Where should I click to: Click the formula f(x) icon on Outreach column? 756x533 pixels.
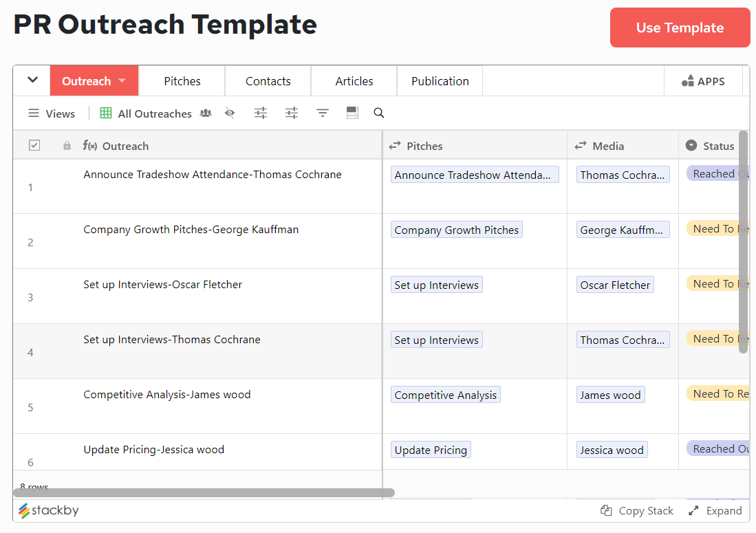coord(90,145)
